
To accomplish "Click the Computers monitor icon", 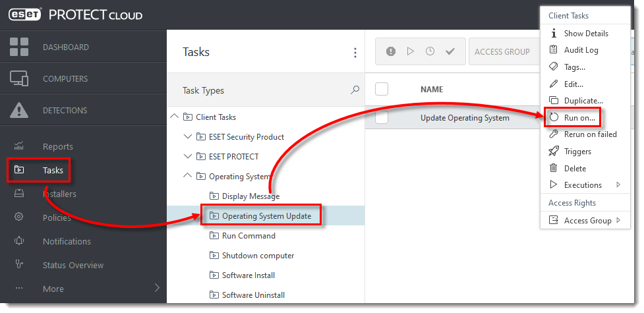I will tap(19, 78).
